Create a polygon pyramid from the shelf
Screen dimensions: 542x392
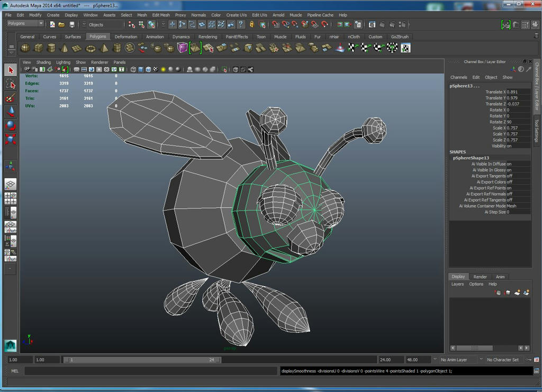pos(104,48)
